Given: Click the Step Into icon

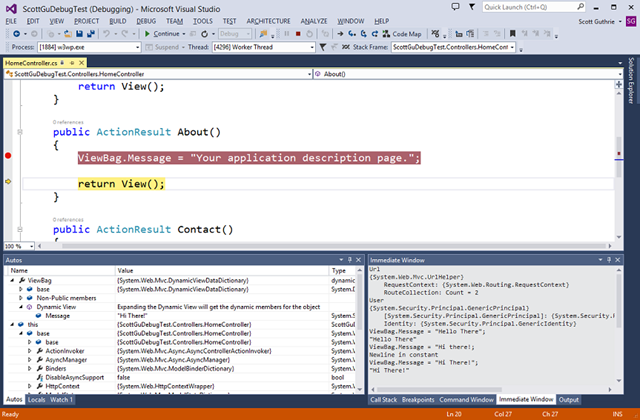Looking at the screenshot, I should (352, 34).
